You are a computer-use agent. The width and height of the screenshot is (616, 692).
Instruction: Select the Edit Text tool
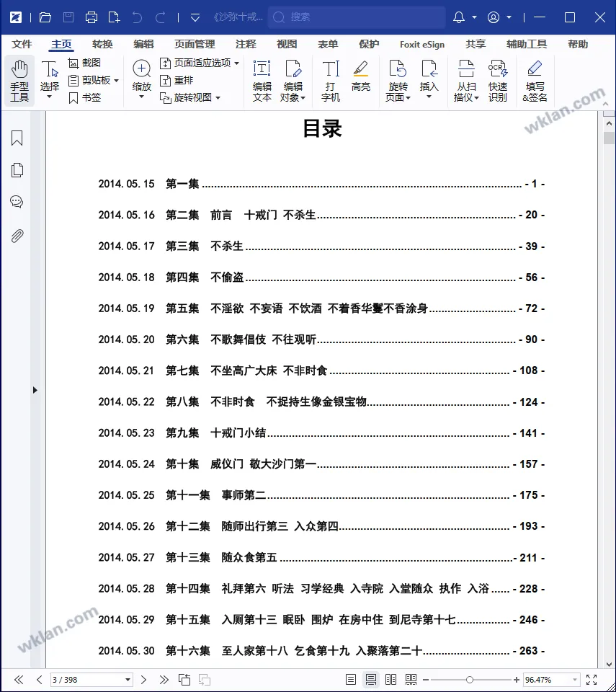262,81
